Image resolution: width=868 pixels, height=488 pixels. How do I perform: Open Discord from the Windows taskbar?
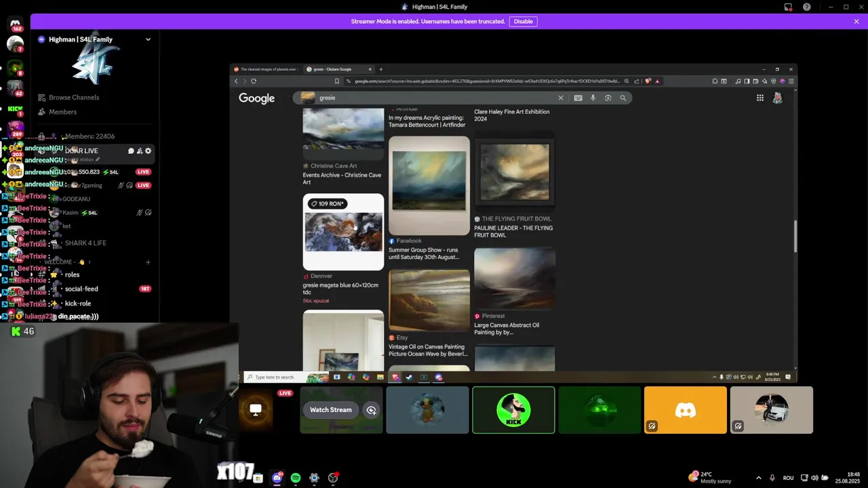(277, 478)
